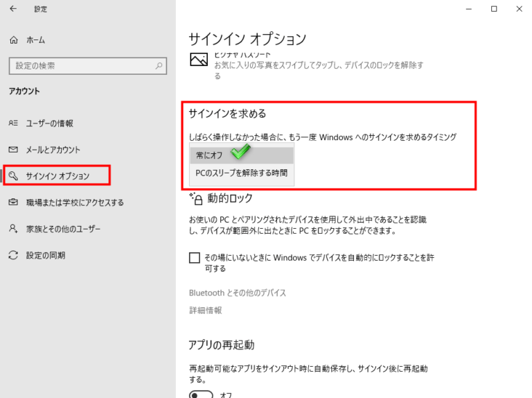Click the back arrow in title bar
The image size is (532, 398).
click(x=13, y=9)
